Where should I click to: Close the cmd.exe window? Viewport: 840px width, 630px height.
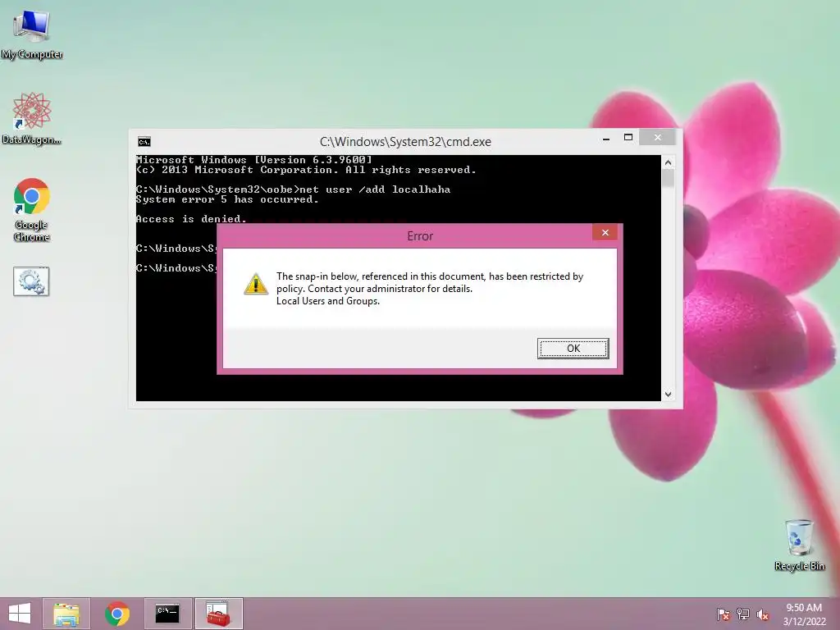pyautogui.click(x=657, y=138)
